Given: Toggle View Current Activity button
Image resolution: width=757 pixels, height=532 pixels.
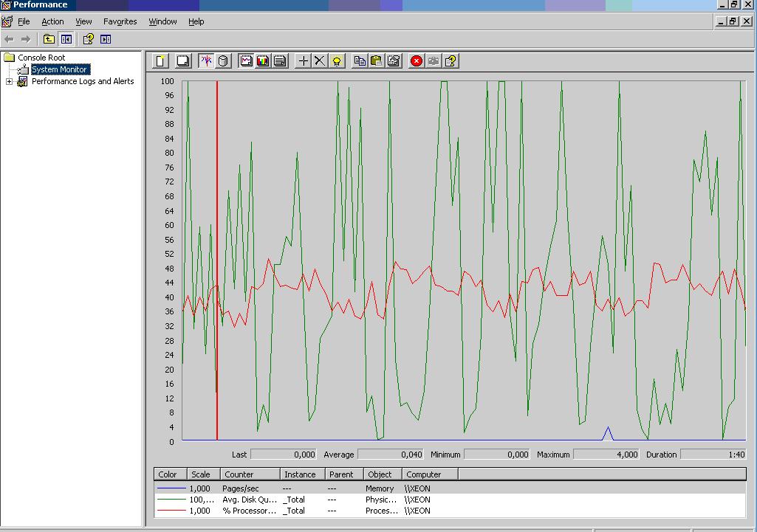Looking at the screenshot, I should pyautogui.click(x=206, y=61).
